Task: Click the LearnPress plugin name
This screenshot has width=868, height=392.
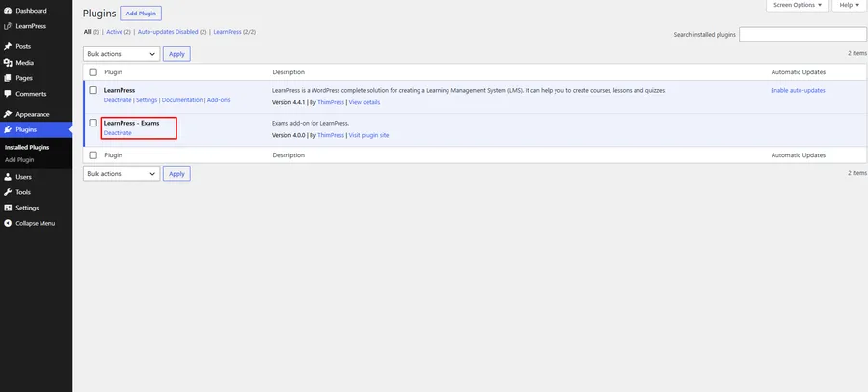Action: tap(120, 90)
